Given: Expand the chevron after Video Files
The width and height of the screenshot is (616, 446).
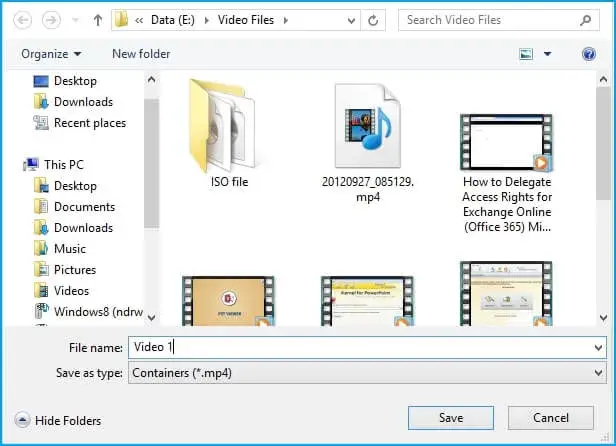Looking at the screenshot, I should pyautogui.click(x=286, y=20).
